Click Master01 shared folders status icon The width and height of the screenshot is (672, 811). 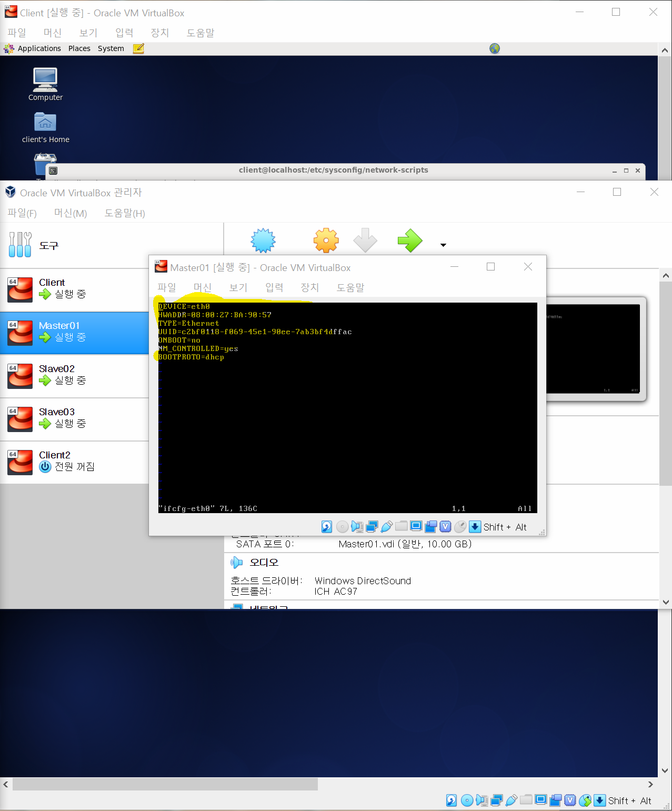pyautogui.click(x=402, y=526)
